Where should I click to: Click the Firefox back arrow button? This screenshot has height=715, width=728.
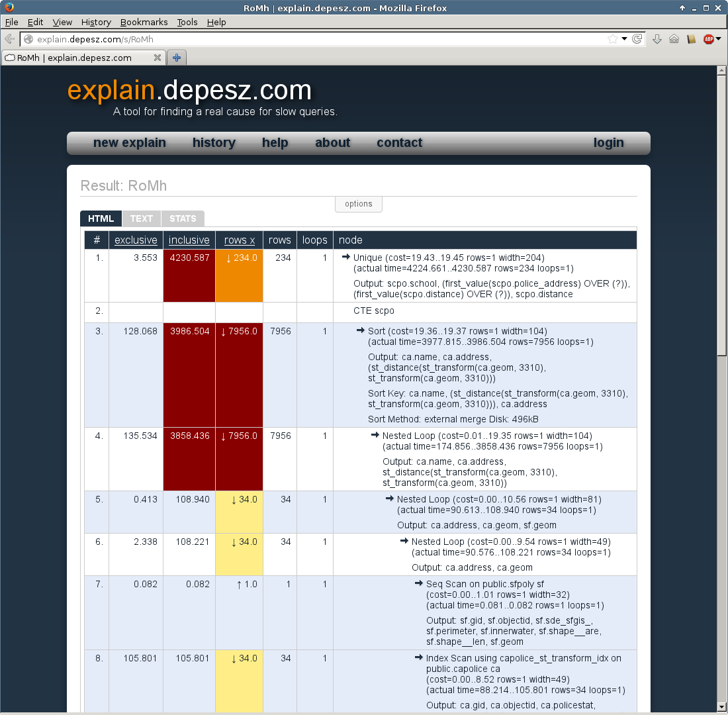click(x=10, y=39)
